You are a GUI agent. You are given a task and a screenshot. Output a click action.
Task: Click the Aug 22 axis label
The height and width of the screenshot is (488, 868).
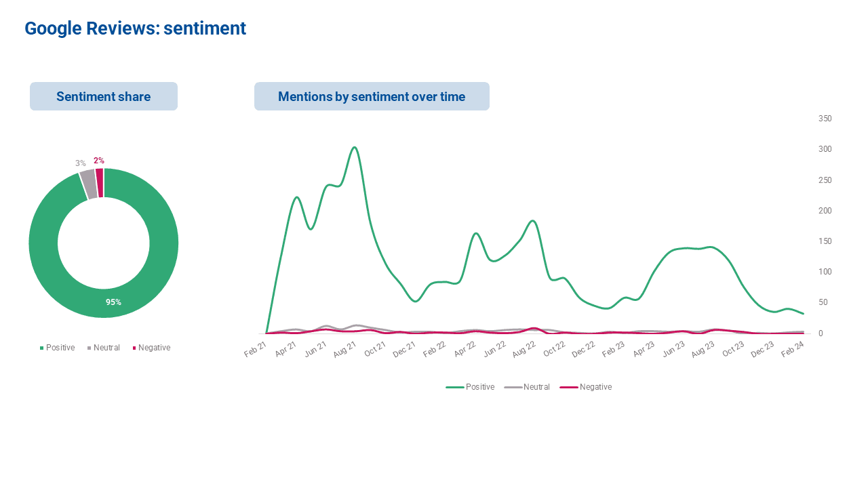point(523,350)
